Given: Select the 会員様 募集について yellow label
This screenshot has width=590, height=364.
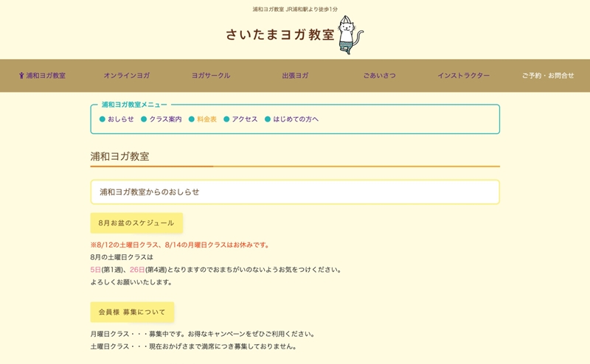Looking at the screenshot, I should 132,312.
